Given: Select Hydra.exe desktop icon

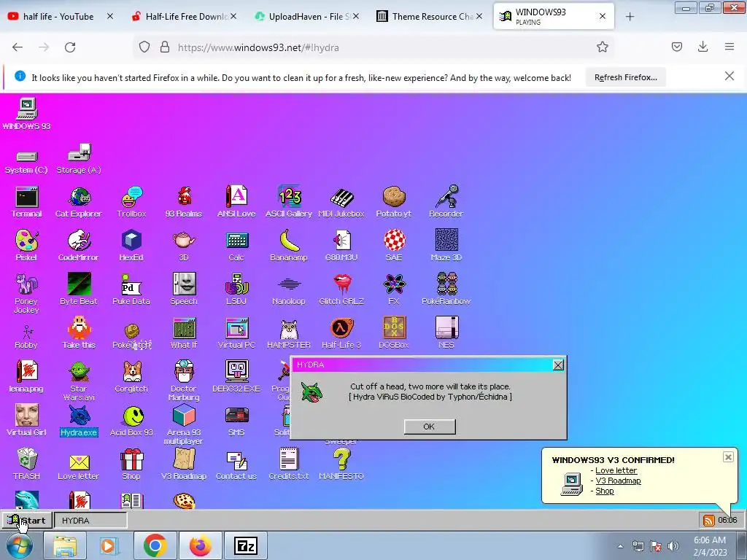Looking at the screenshot, I should click(79, 421).
